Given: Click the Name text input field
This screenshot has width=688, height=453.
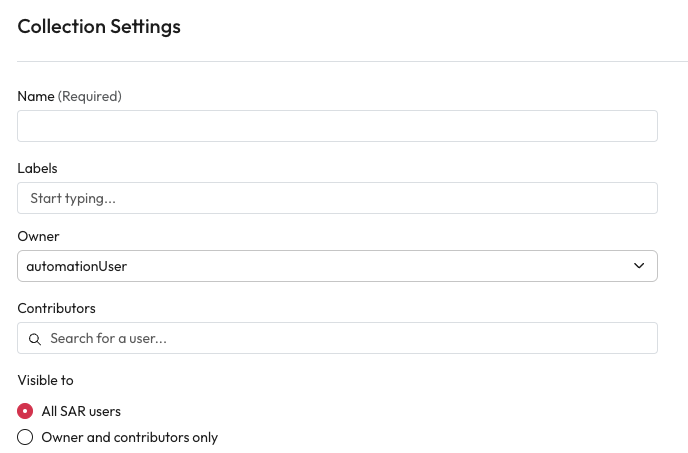Looking at the screenshot, I should [337, 126].
